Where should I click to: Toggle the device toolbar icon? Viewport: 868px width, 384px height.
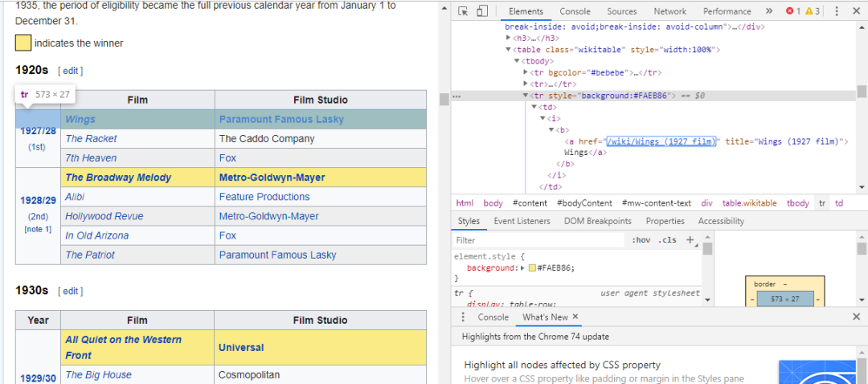click(482, 11)
